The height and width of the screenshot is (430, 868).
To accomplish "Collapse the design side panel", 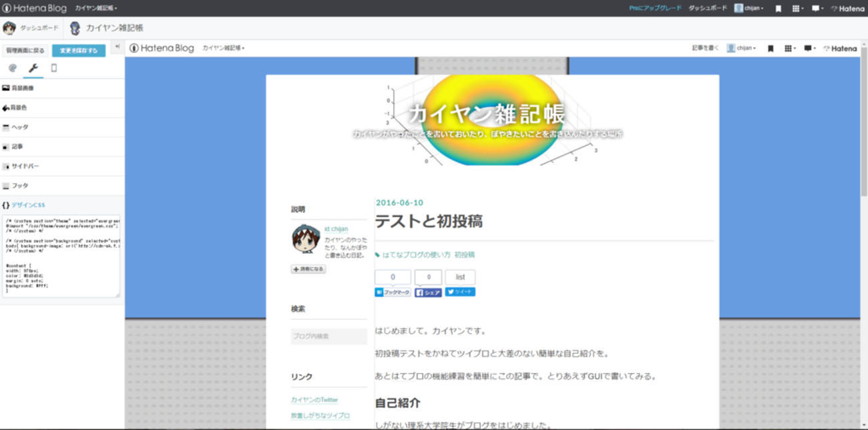I will (x=117, y=47).
